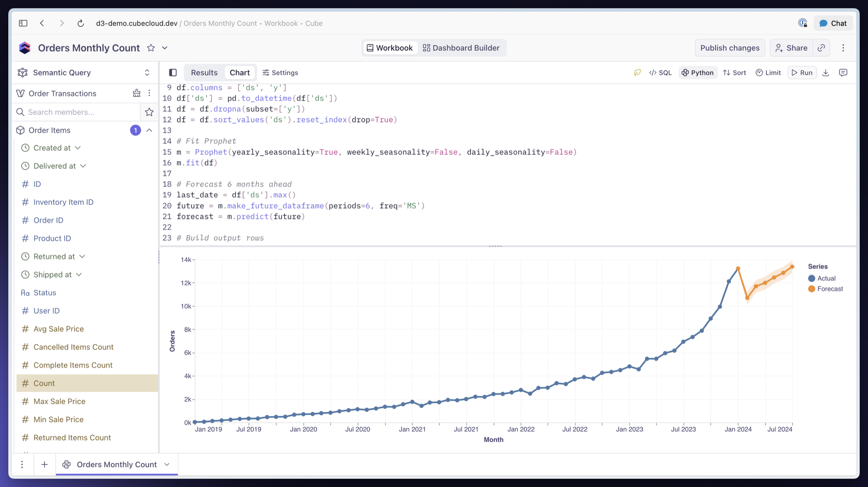Go forward with the right arrow
The width and height of the screenshot is (868, 487).
coord(62,23)
